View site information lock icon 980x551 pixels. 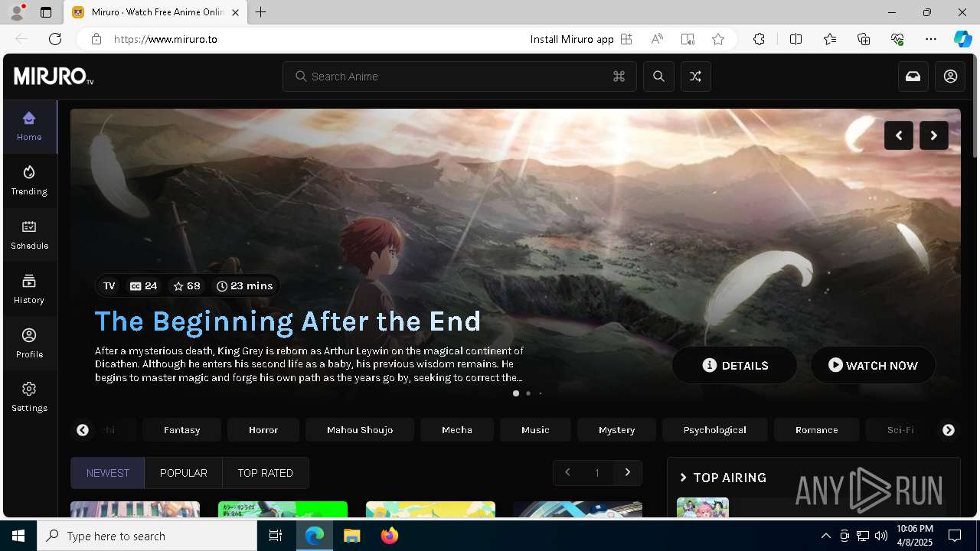[96, 39]
